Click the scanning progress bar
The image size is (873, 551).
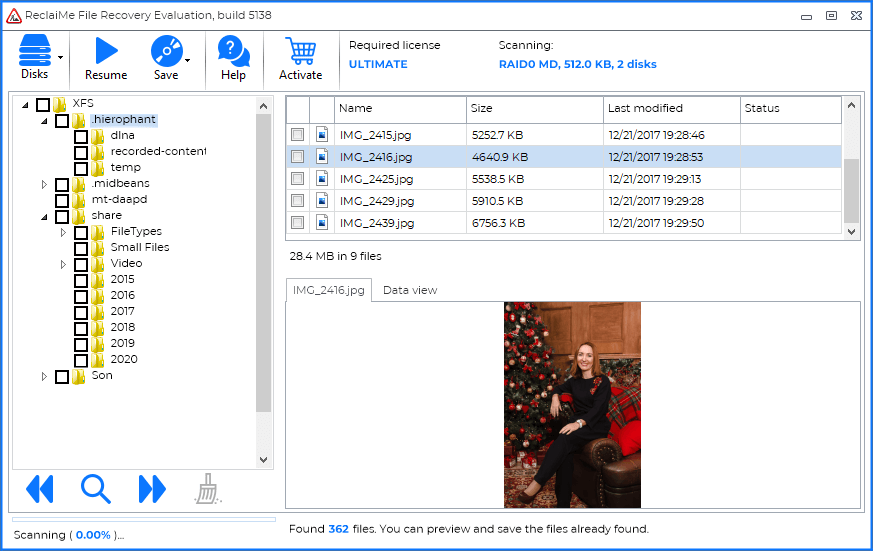[x=143, y=519]
